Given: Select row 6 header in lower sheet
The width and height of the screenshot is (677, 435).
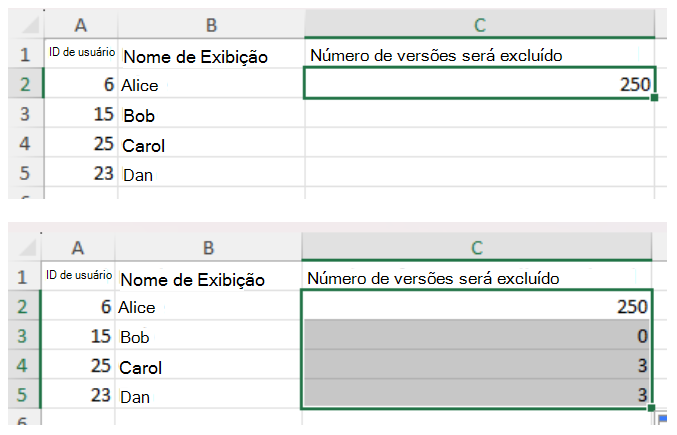Looking at the screenshot, I should [x=20, y=424].
